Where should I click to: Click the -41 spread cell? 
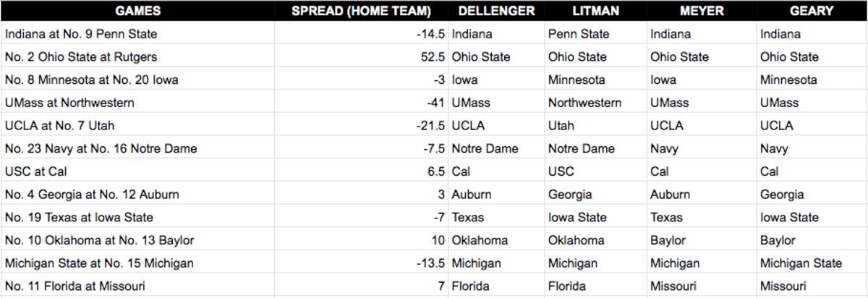(x=435, y=103)
